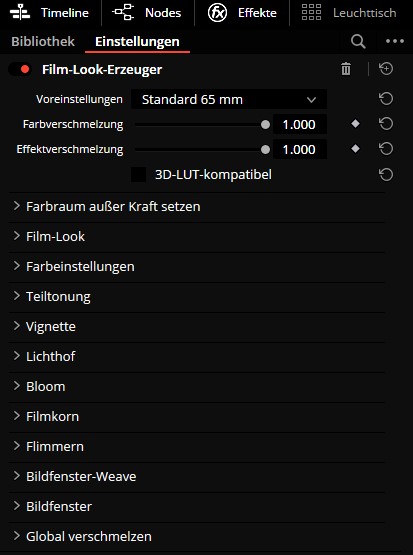Viewport: 413px width, 555px height.
Task: Click the Farbverschmelzung slider handle
Action: pyautogui.click(x=265, y=125)
